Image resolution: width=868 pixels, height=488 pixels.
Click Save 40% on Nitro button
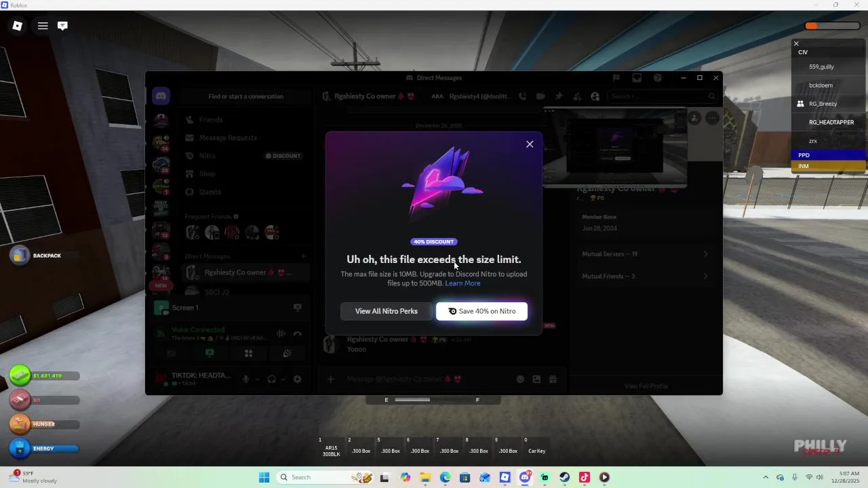[x=481, y=311]
